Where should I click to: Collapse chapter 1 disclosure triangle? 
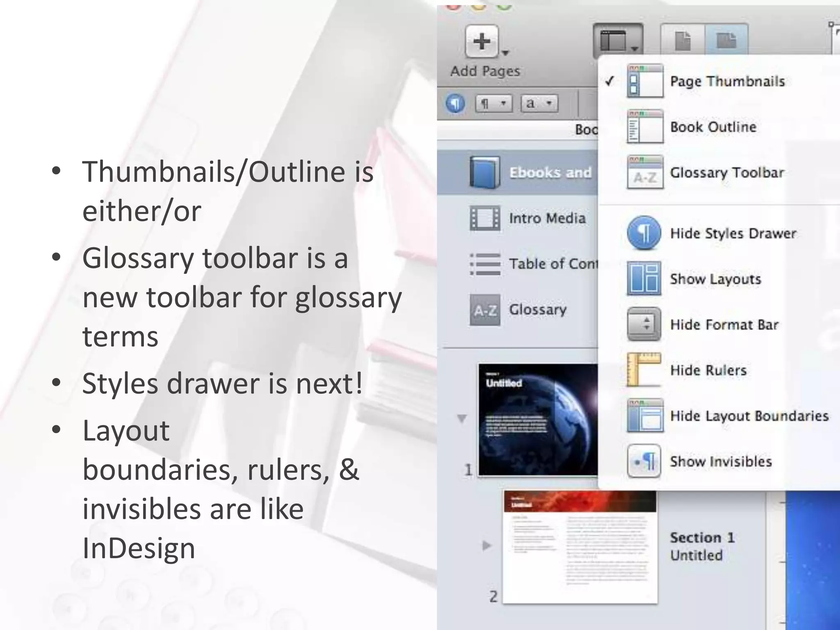[x=462, y=418]
